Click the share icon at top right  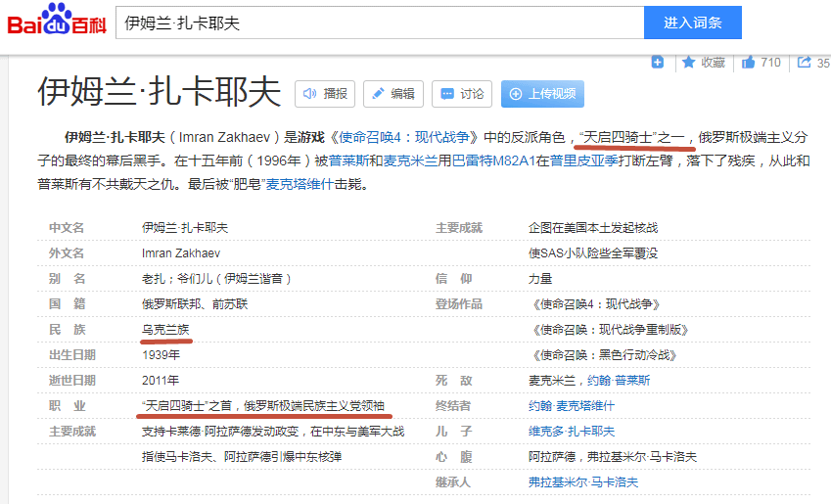pos(804,63)
